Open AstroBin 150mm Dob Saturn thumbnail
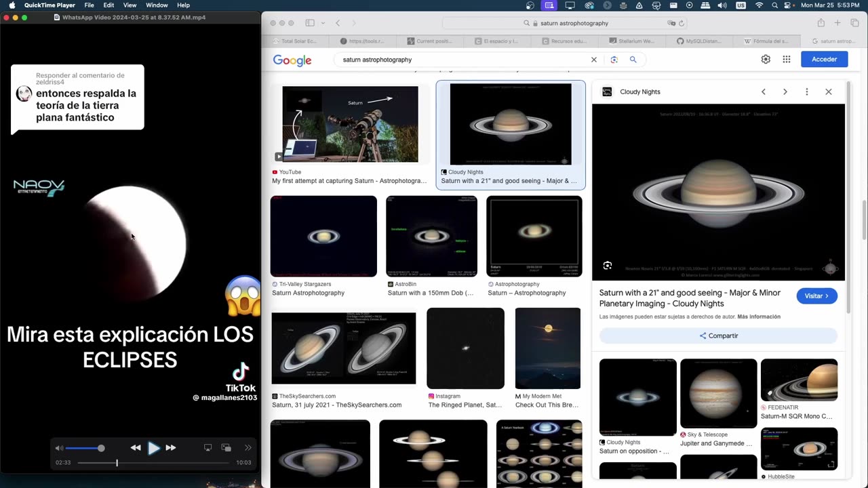Viewport: 868px width, 488px height. 431,237
